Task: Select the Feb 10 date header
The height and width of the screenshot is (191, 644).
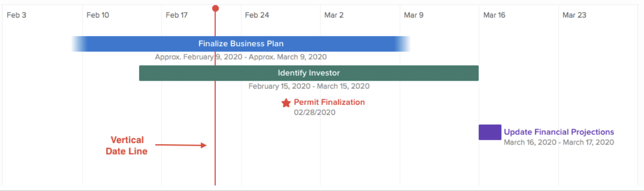Action: (98, 15)
